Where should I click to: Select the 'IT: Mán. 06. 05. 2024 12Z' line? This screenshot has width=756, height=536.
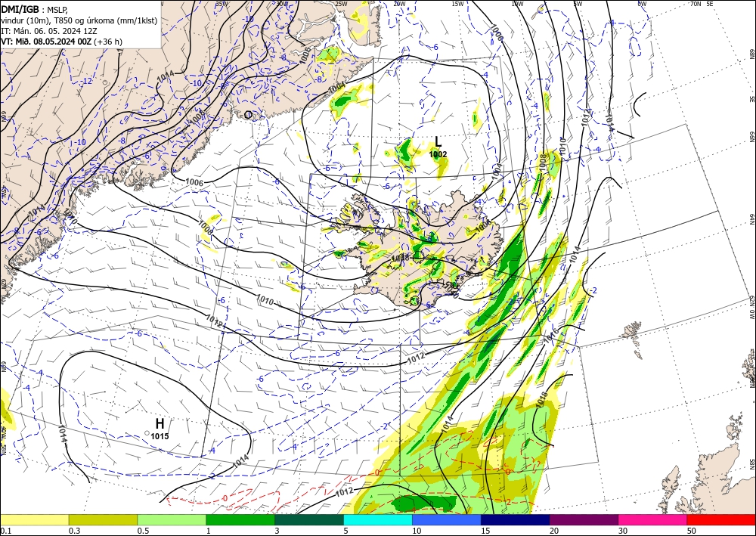pyautogui.click(x=48, y=31)
